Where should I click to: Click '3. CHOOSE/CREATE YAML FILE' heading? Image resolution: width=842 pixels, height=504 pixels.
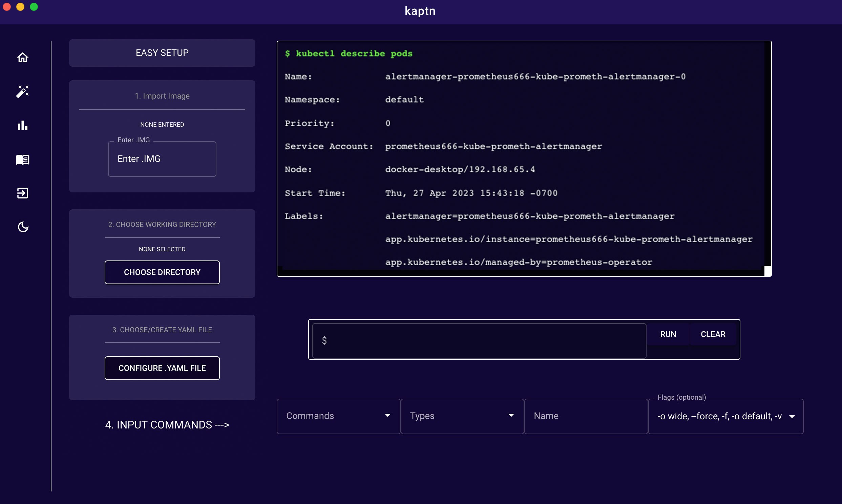click(162, 330)
